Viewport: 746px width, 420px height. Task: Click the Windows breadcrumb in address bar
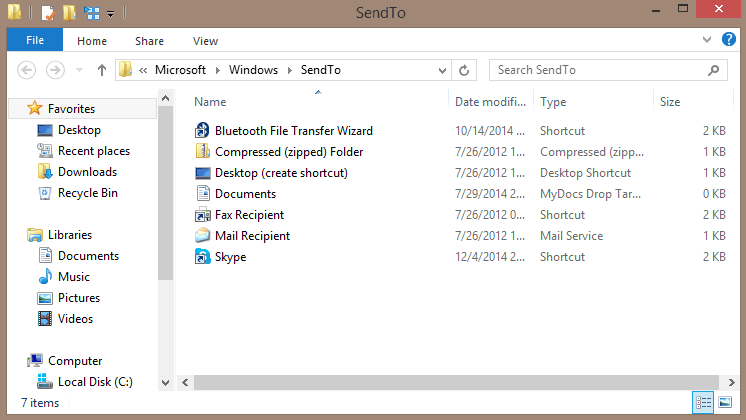pyautogui.click(x=253, y=70)
